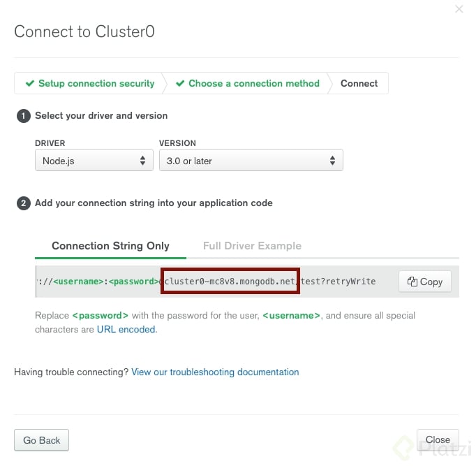
Task: Click the checkmark beside Choose a connection method
Action: (x=180, y=83)
